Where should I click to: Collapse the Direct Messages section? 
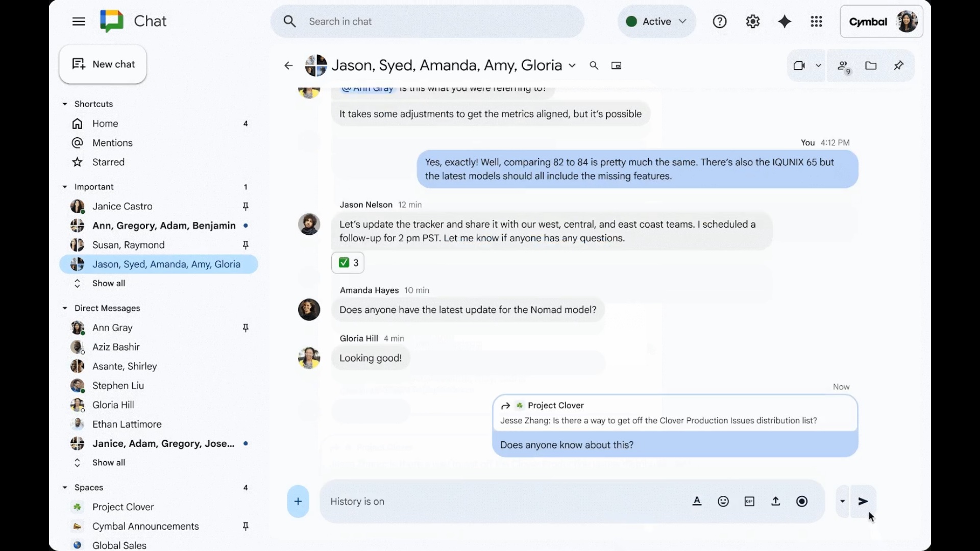point(65,308)
